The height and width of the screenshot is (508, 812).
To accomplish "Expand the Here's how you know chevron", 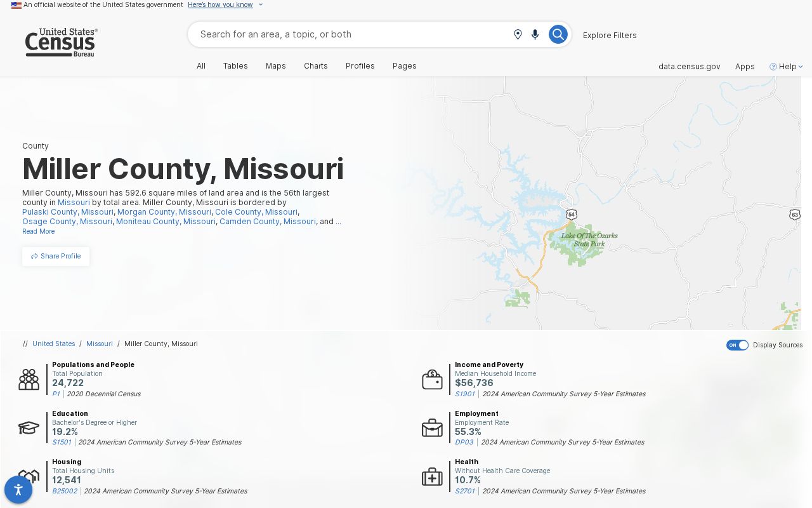I will click(x=260, y=5).
